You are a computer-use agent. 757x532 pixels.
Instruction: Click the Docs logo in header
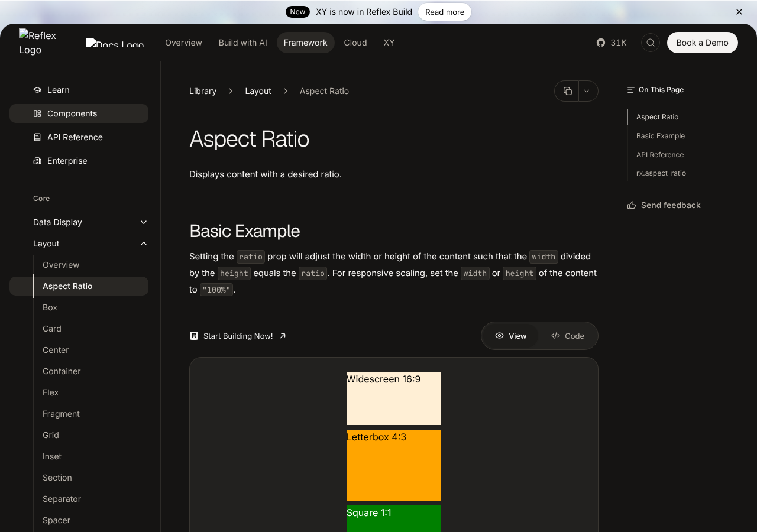[115, 43]
